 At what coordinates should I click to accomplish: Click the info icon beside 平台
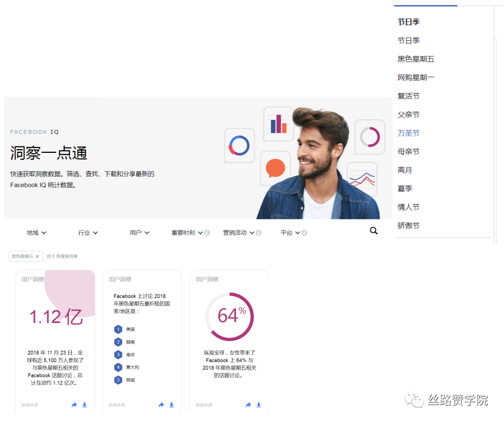pyautogui.click(x=304, y=233)
